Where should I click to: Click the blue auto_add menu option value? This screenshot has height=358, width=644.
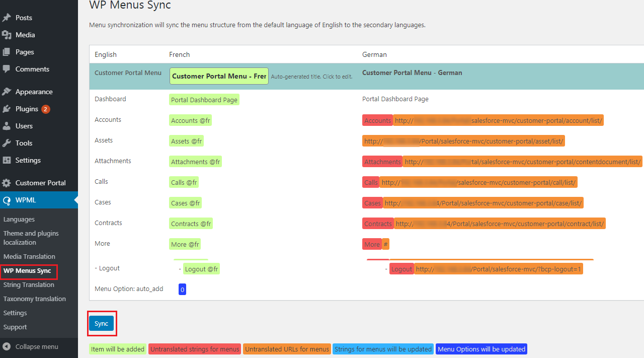click(182, 290)
